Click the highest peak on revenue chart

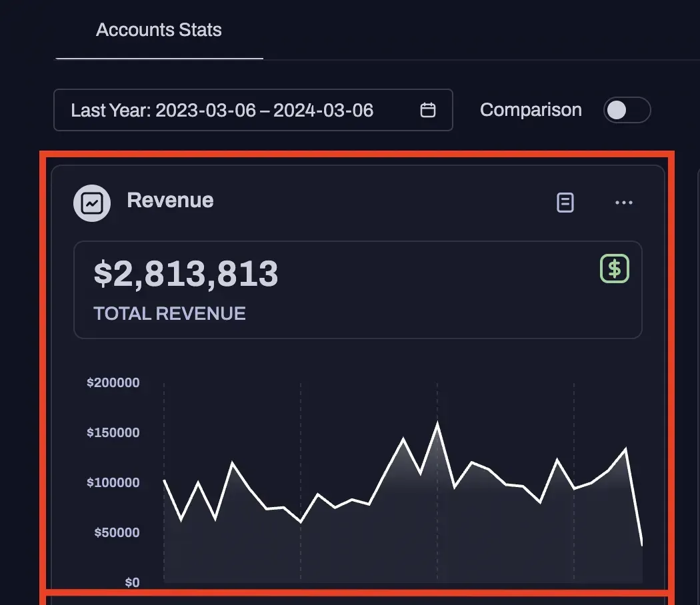point(437,422)
